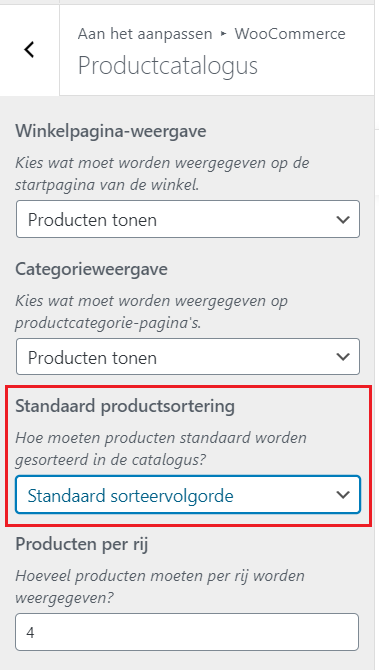379x670 pixels.
Task: Click the WooCommerce breadcrumb text
Action: point(290,34)
